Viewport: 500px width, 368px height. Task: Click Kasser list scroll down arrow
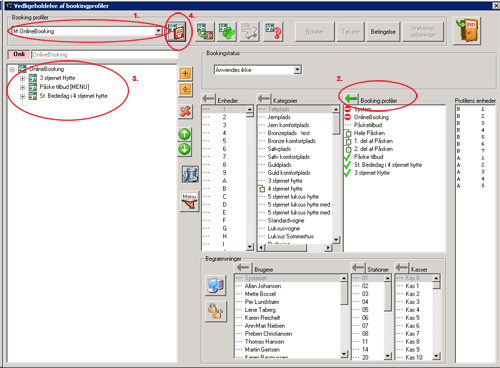pos(436,356)
